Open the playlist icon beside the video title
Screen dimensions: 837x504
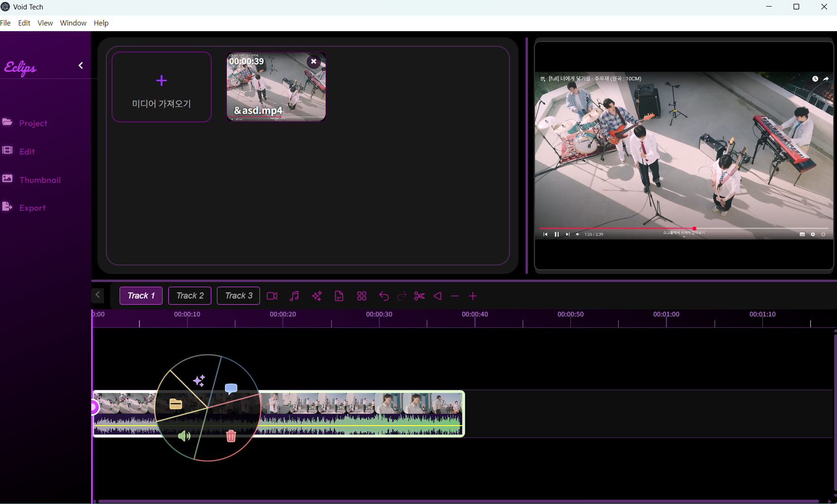tap(543, 79)
